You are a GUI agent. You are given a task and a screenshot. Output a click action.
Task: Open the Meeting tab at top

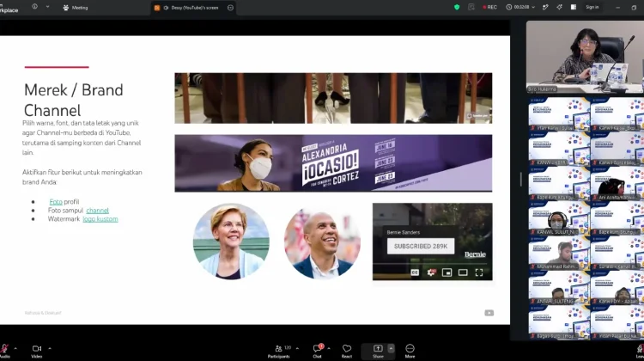coord(76,8)
